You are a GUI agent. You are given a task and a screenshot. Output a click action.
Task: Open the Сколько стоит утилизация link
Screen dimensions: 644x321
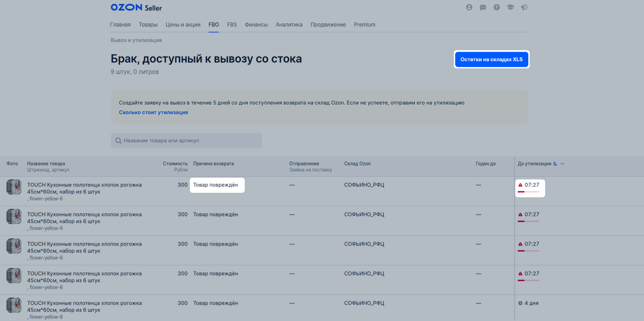point(153,112)
